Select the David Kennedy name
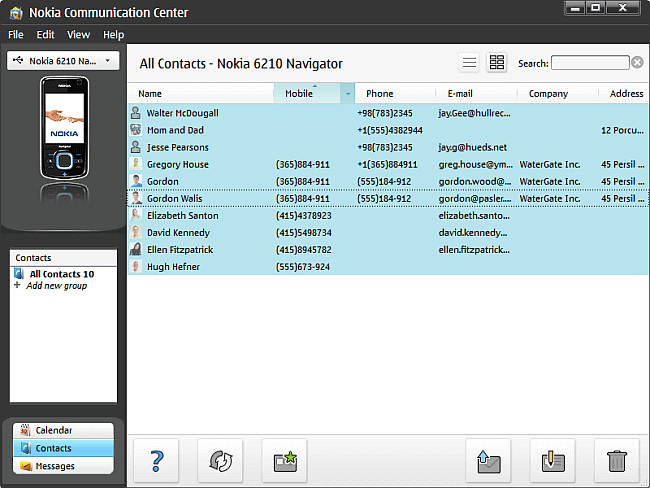This screenshot has width=650, height=488. point(178,233)
